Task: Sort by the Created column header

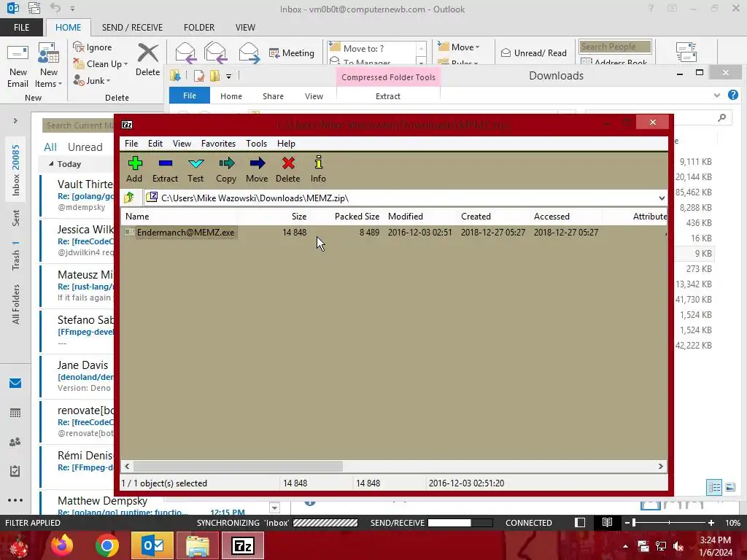Action: 492,216
